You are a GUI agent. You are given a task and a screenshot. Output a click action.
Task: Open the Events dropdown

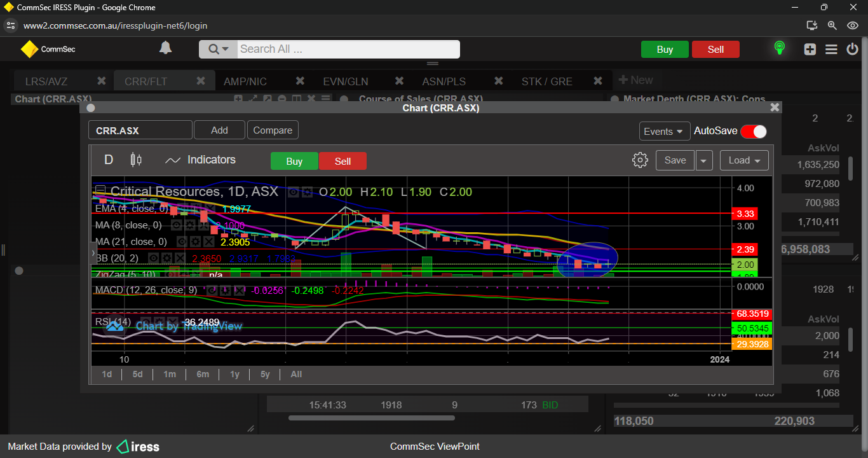[665, 131]
